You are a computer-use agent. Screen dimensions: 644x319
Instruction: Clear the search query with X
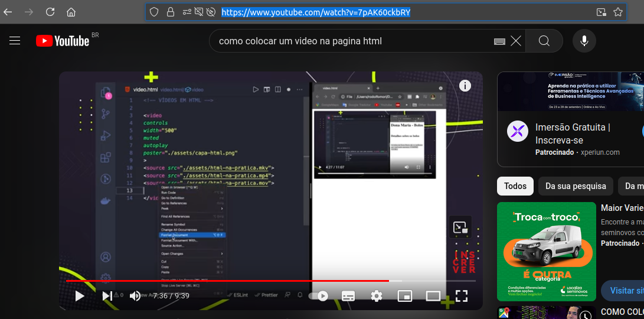point(515,41)
